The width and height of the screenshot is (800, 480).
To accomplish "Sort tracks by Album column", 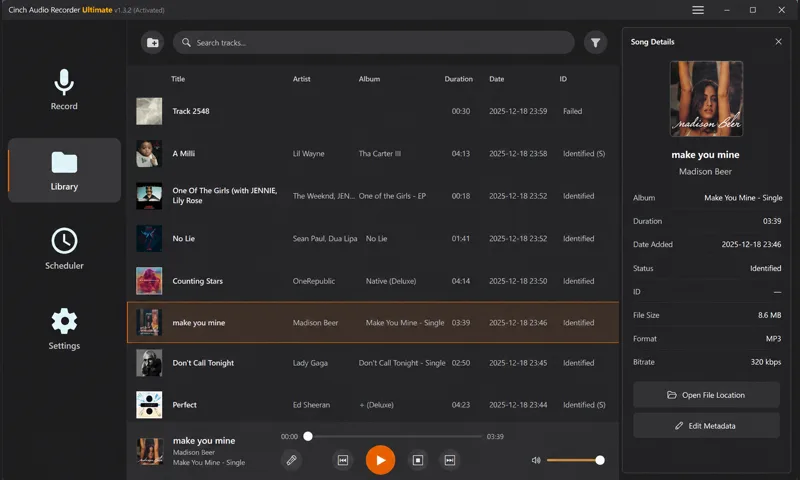I will coord(369,79).
